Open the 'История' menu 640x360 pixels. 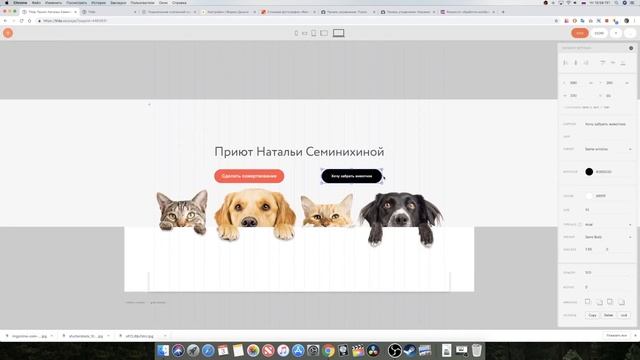pyautogui.click(x=98, y=2)
